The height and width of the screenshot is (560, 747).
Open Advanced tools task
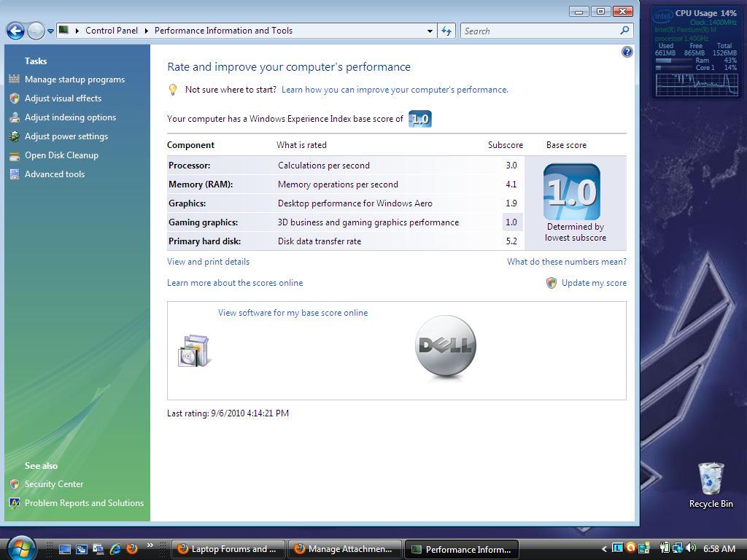(55, 174)
